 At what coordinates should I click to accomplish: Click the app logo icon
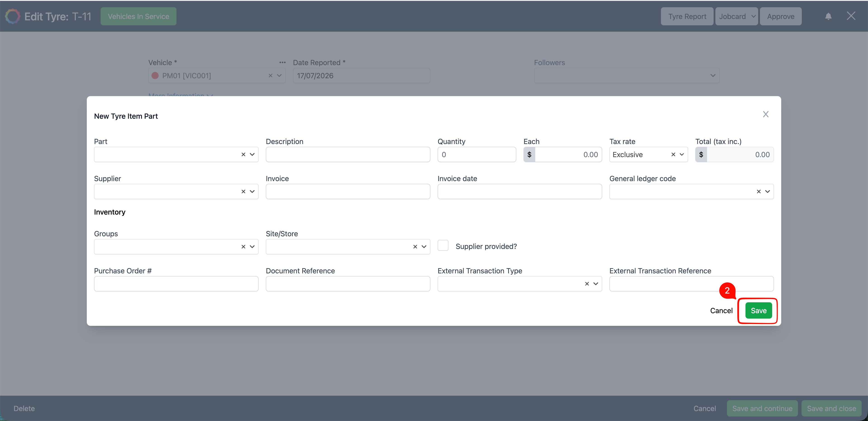pos(12,16)
